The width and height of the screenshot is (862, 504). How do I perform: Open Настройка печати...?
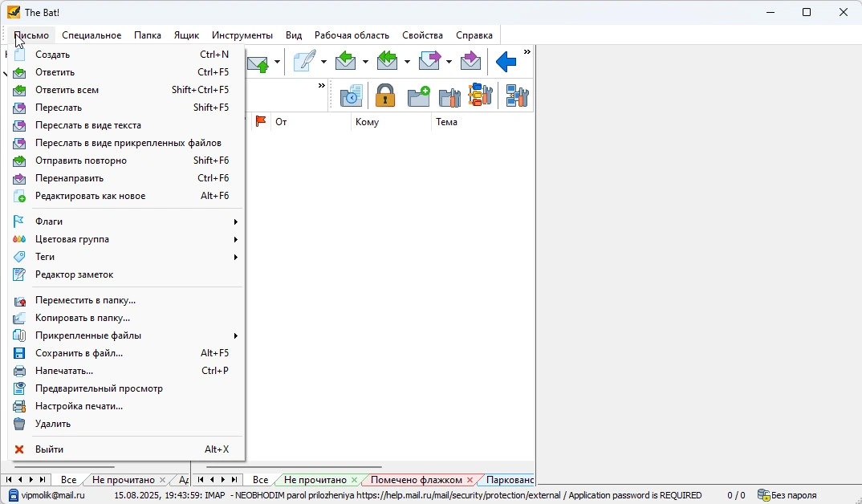(x=127, y=406)
